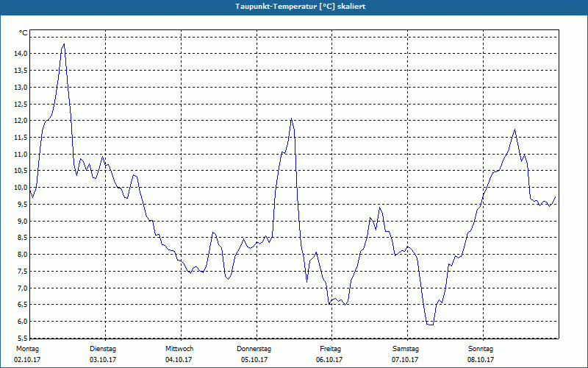Click the 7,5 y-axis value
The width and height of the screenshot is (588, 368).
22,271
